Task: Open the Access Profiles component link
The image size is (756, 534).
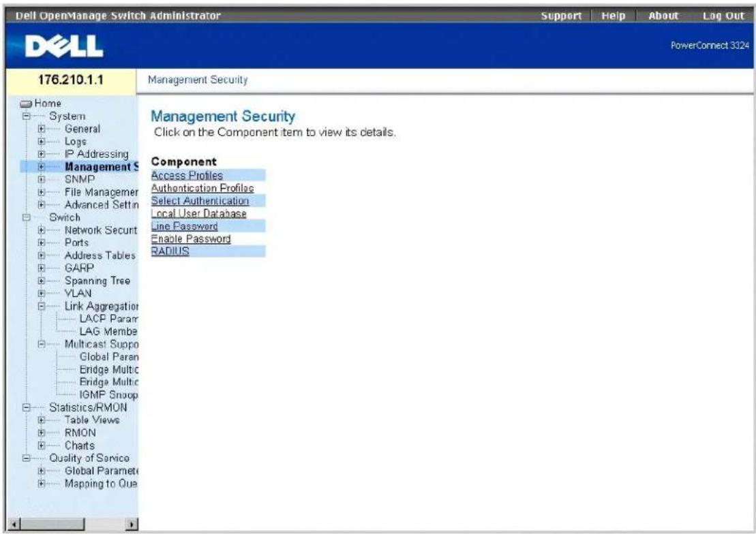Action: [x=187, y=176]
